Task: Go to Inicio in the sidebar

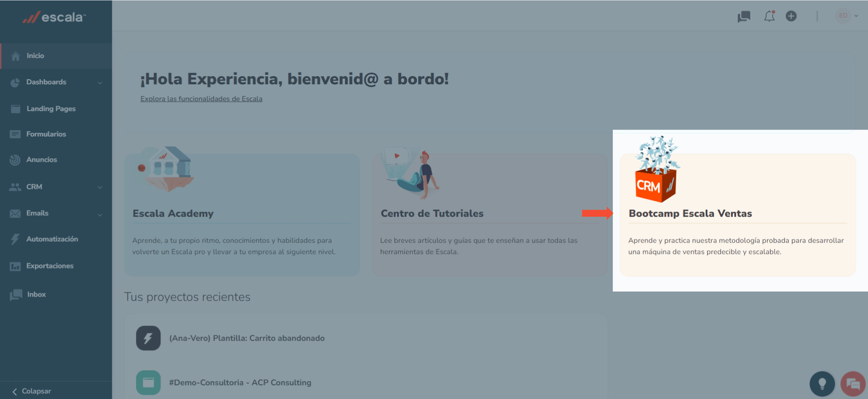Action: click(35, 56)
